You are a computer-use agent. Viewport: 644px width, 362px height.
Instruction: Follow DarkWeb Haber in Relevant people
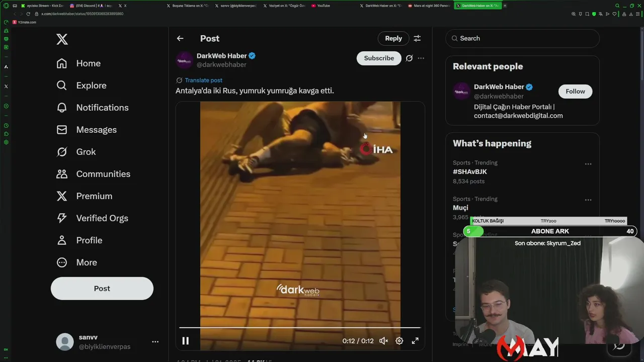click(x=575, y=92)
